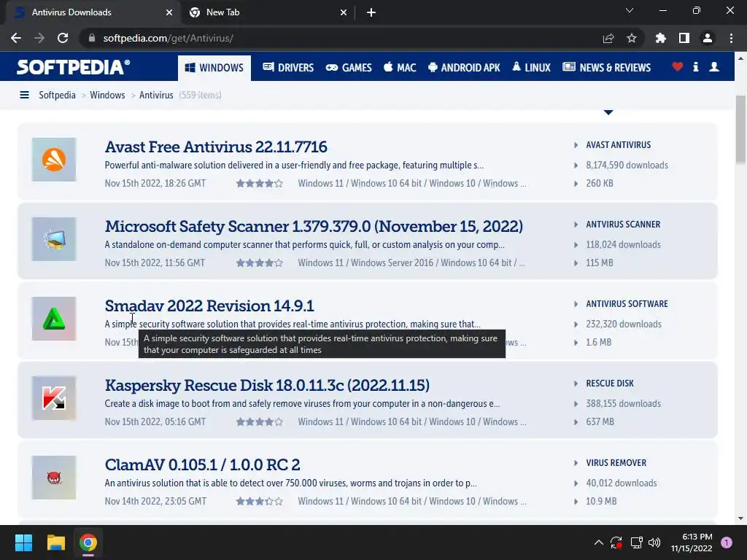
Task: Open ClamAV 0.105.1 / 1.0.0 RC 2 link
Action: pyautogui.click(x=202, y=464)
